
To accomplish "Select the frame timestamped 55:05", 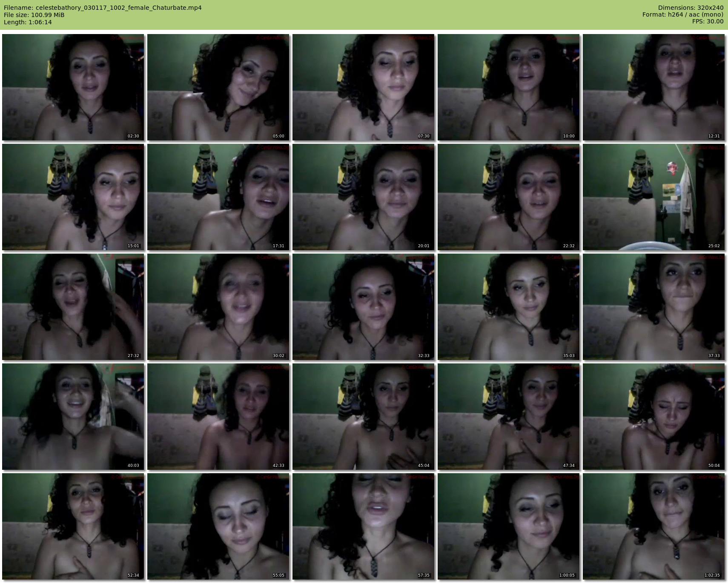I will point(218,526).
